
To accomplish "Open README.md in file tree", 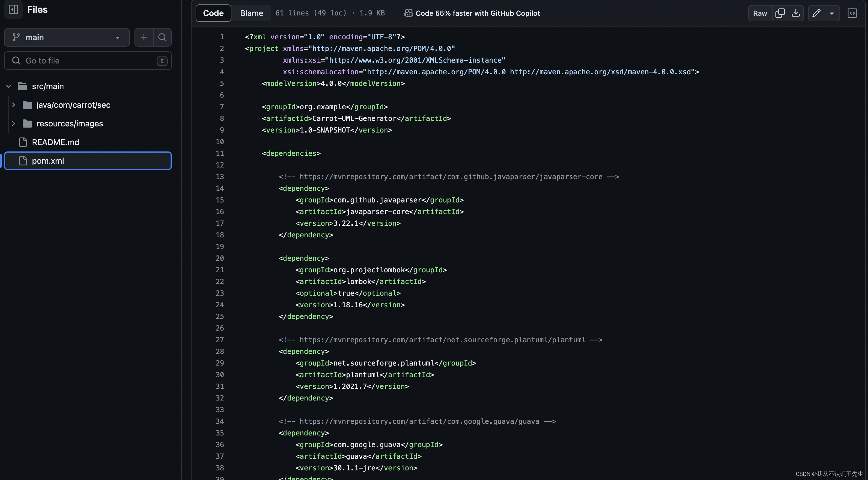I will [55, 142].
